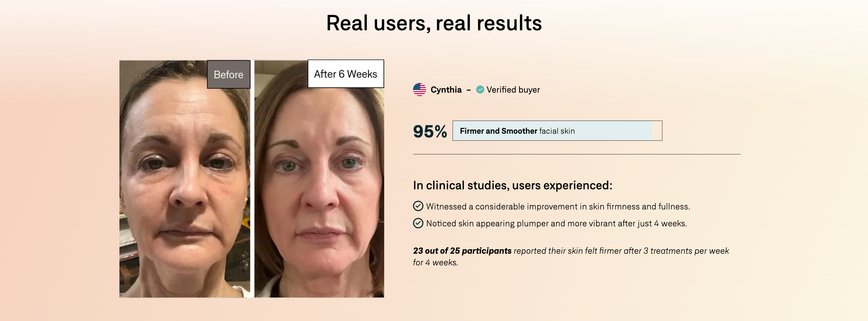Viewport: 868px width, 321px height.
Task: Select the 'After 6 Weeks' label
Action: [x=345, y=74]
